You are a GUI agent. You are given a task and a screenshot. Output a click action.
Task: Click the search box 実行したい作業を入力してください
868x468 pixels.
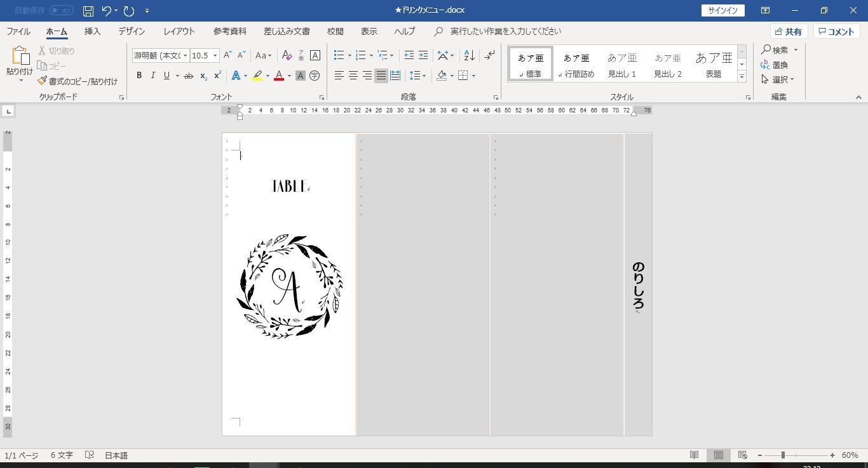tap(505, 31)
